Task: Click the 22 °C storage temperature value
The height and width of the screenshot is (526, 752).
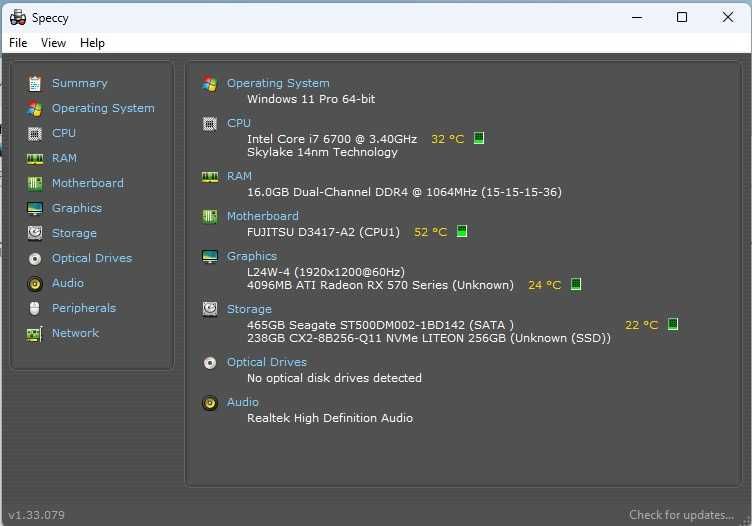Action: [x=641, y=325]
